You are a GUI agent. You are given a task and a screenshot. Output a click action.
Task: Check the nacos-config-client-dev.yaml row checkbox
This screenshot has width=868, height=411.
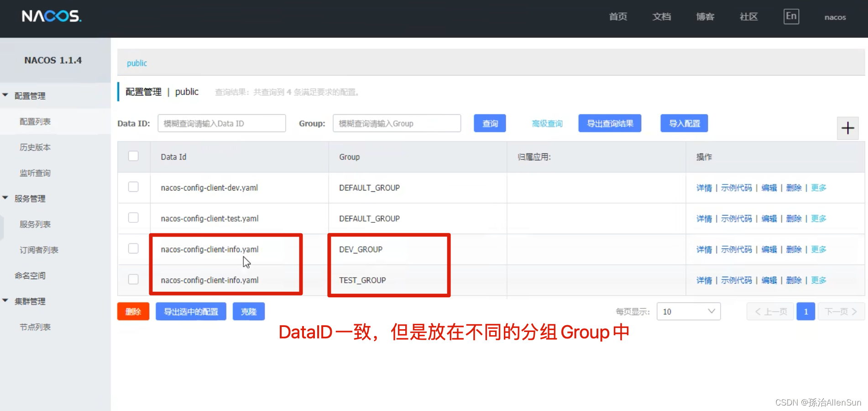click(133, 187)
